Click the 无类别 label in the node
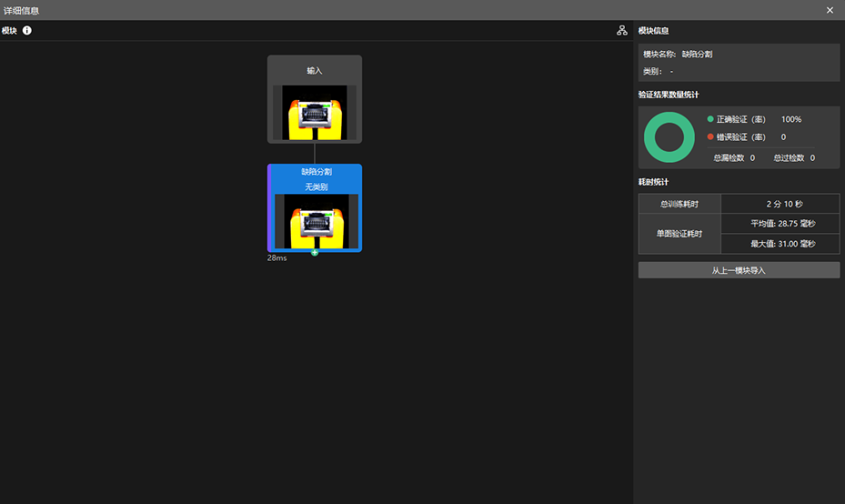 point(317,187)
